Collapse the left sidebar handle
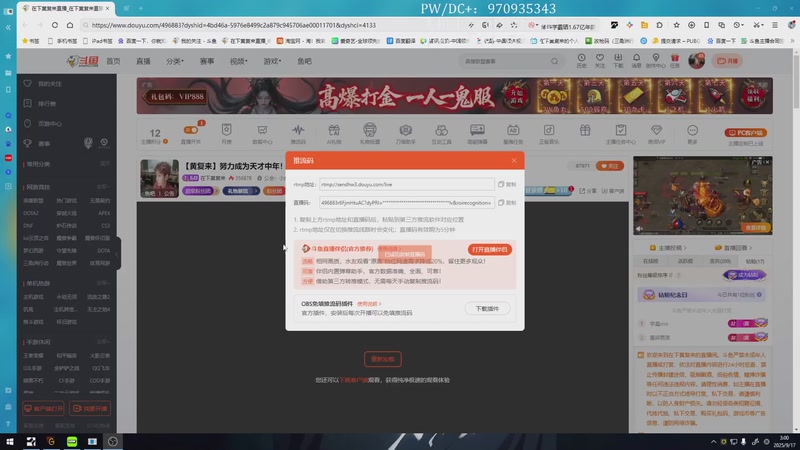This screenshot has width=800, height=450. click(117, 254)
